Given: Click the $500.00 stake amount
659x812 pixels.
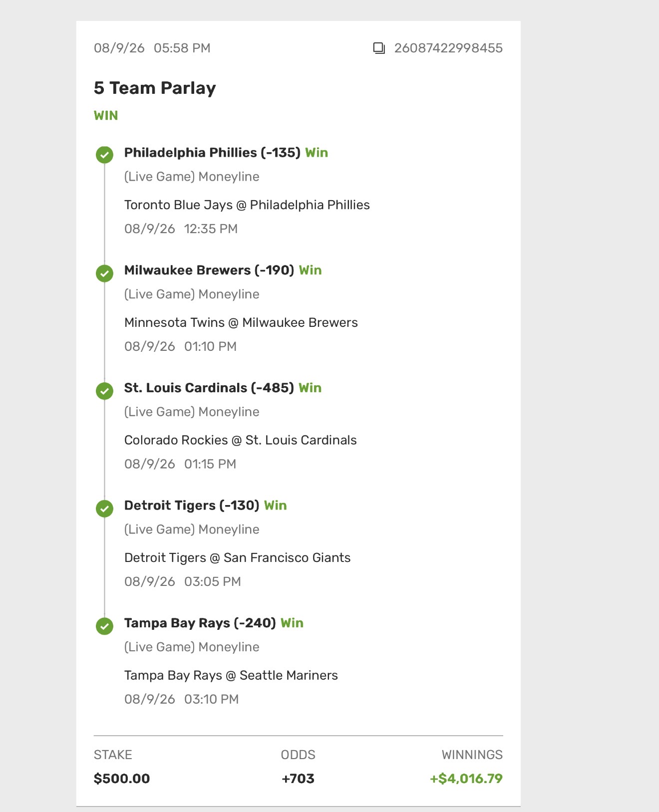Looking at the screenshot, I should click(122, 779).
